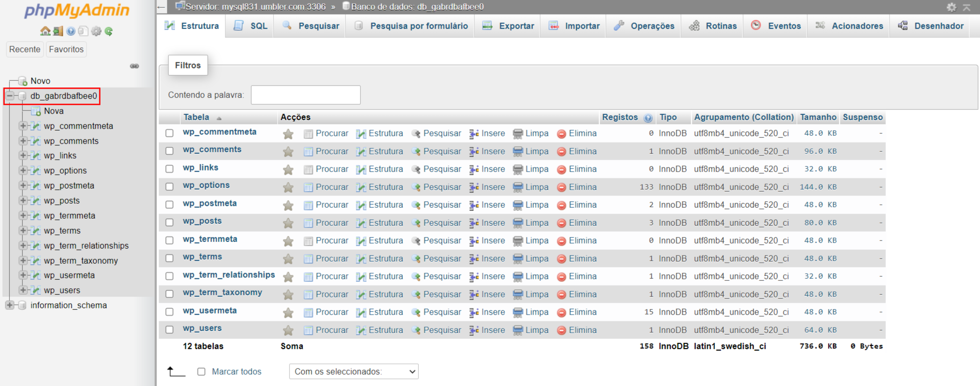The width and height of the screenshot is (980, 386).
Task: Click the 'Contendo a palavra' filter field
Action: click(x=305, y=95)
